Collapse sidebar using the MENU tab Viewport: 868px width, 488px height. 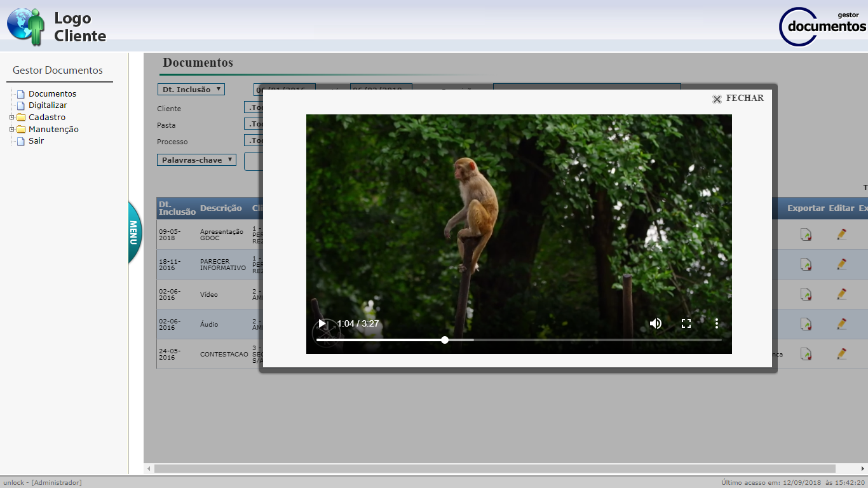tap(135, 233)
